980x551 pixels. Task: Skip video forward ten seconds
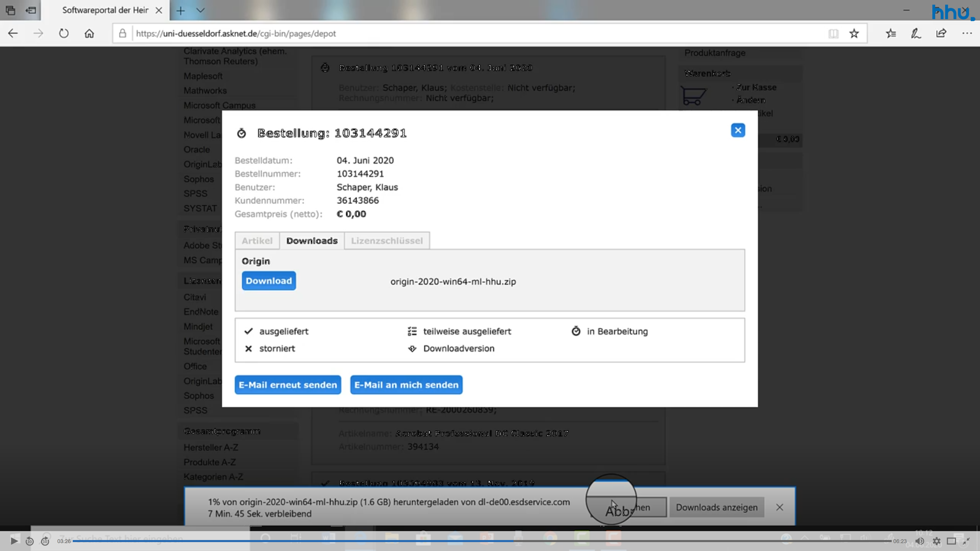45,541
